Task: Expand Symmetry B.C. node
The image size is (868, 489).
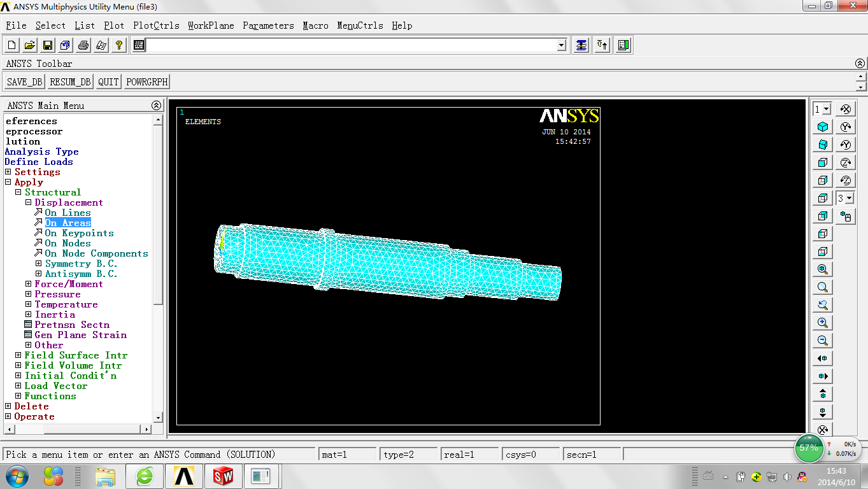Action: [x=39, y=264]
